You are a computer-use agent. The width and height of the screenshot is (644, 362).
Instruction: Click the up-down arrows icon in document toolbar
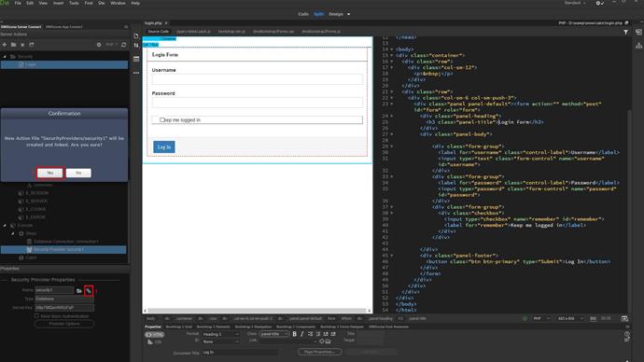pos(136,45)
